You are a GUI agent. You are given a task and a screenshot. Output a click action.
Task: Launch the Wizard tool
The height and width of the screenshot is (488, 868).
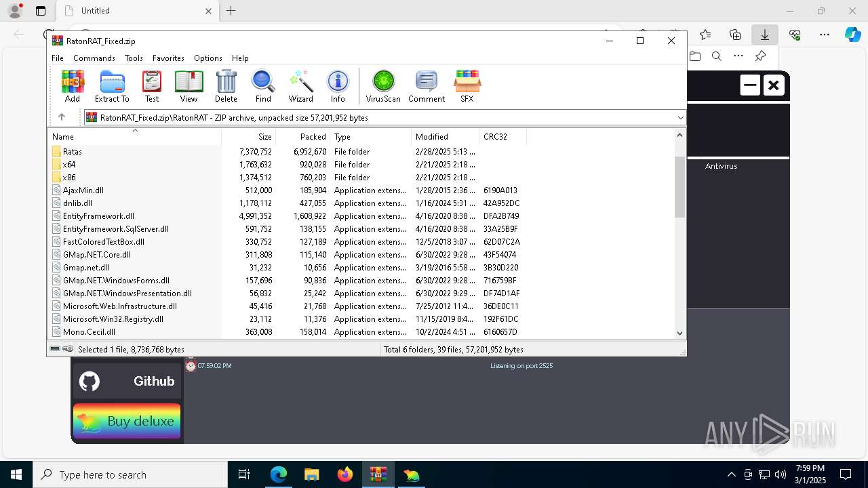[300, 86]
